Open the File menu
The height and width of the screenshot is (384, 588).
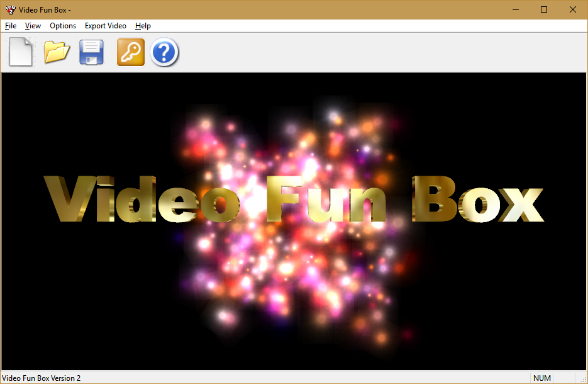point(11,26)
